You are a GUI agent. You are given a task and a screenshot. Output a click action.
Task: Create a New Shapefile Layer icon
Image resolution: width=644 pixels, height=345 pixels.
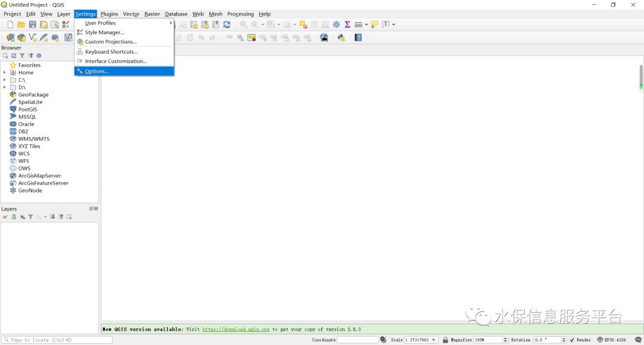(x=32, y=38)
